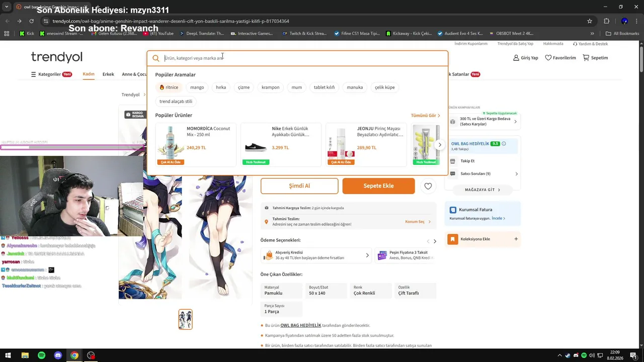Open the JEONJU Pirinç Mayası product

(x=366, y=145)
